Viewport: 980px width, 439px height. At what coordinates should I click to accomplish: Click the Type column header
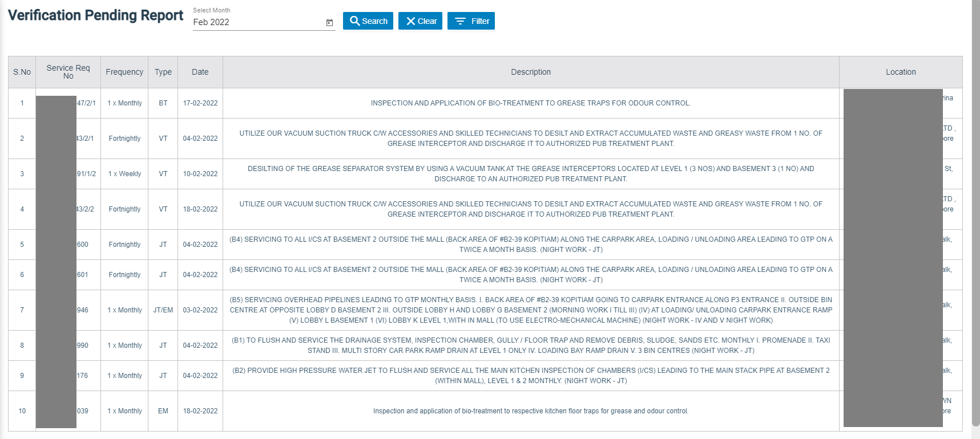tap(163, 72)
